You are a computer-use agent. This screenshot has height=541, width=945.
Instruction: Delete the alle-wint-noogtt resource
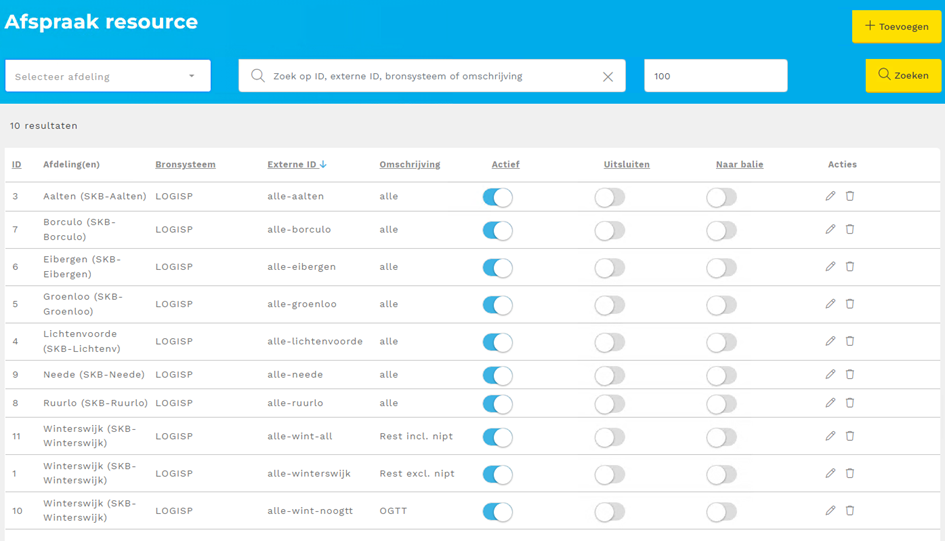[850, 510]
